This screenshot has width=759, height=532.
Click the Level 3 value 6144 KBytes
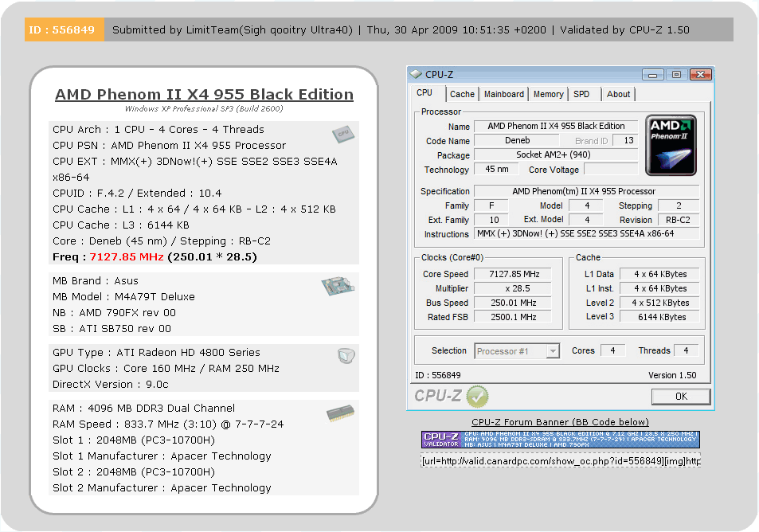click(x=659, y=317)
